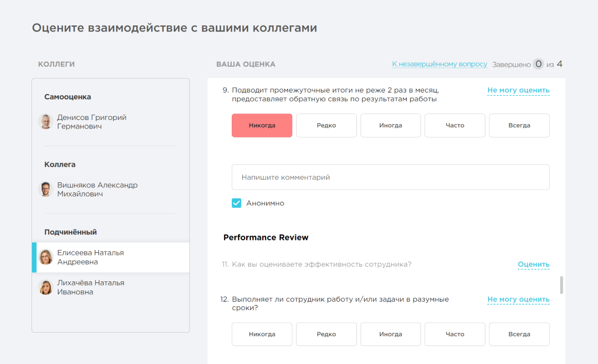Select 'Всегда' rating for question 9
Viewport: 598px width, 364px height.
click(x=519, y=125)
